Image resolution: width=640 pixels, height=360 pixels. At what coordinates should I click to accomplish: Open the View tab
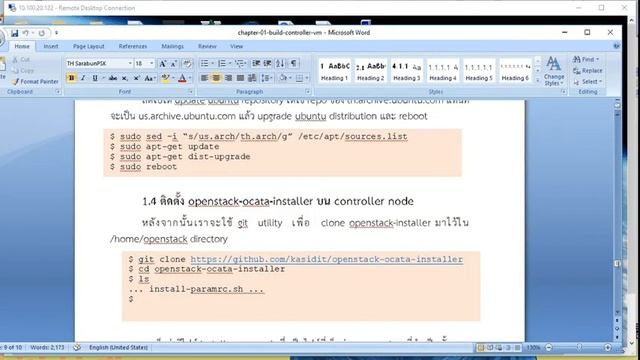pyautogui.click(x=236, y=47)
